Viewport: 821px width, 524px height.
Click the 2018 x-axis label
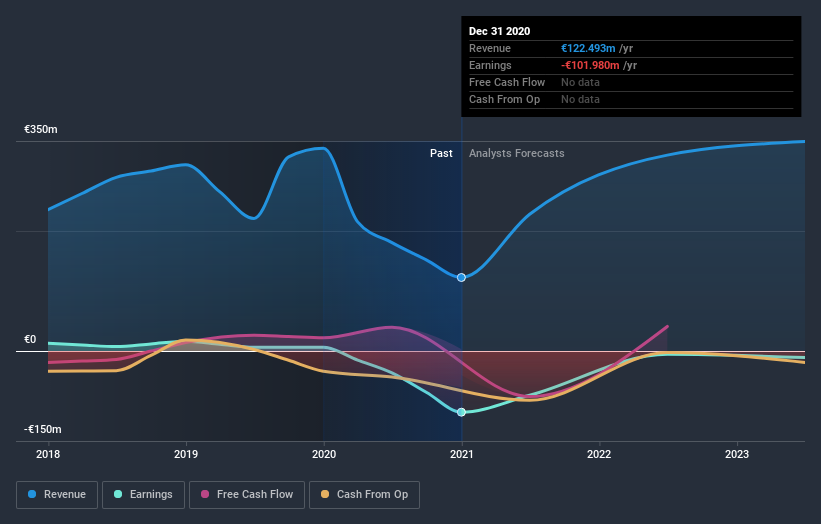pos(48,454)
